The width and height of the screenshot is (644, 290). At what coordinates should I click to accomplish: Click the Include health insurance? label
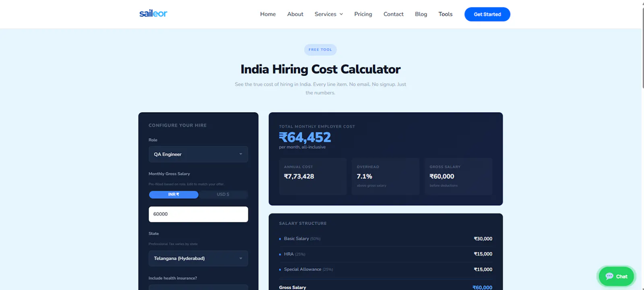pos(173,278)
